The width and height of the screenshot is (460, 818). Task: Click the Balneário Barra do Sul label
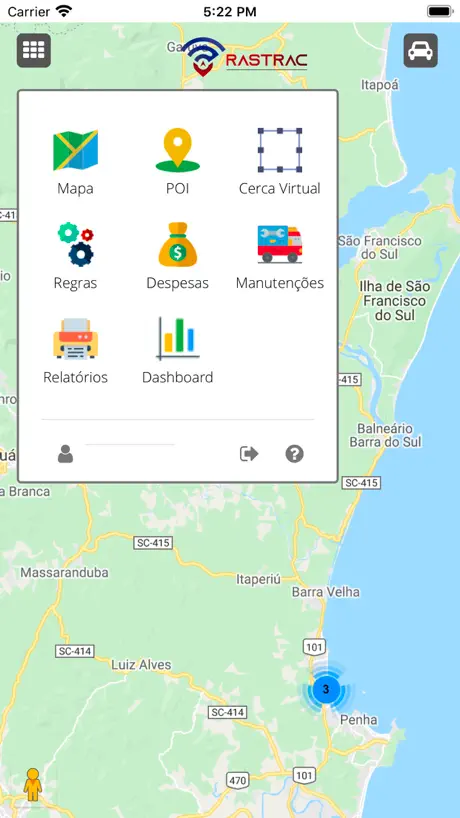pyautogui.click(x=385, y=436)
